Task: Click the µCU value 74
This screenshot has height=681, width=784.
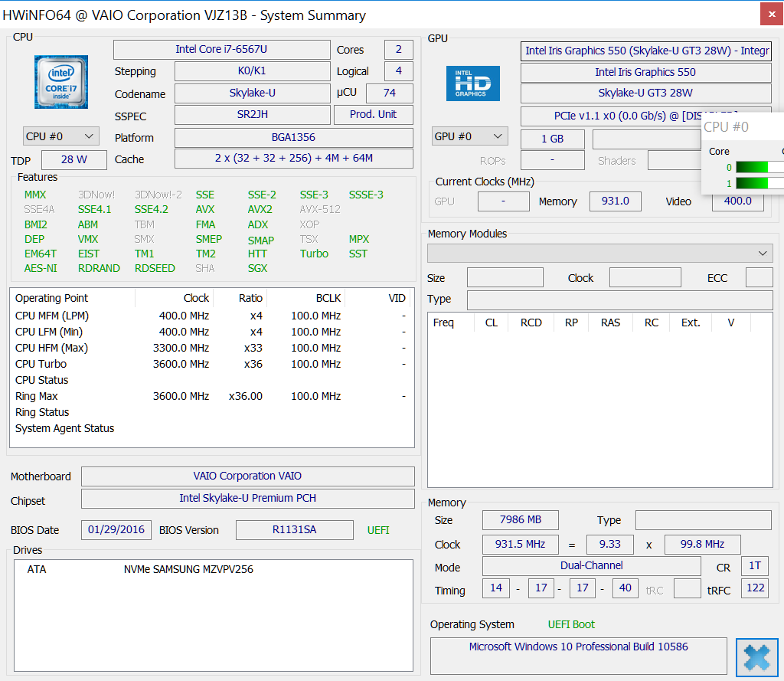Action: [390, 93]
